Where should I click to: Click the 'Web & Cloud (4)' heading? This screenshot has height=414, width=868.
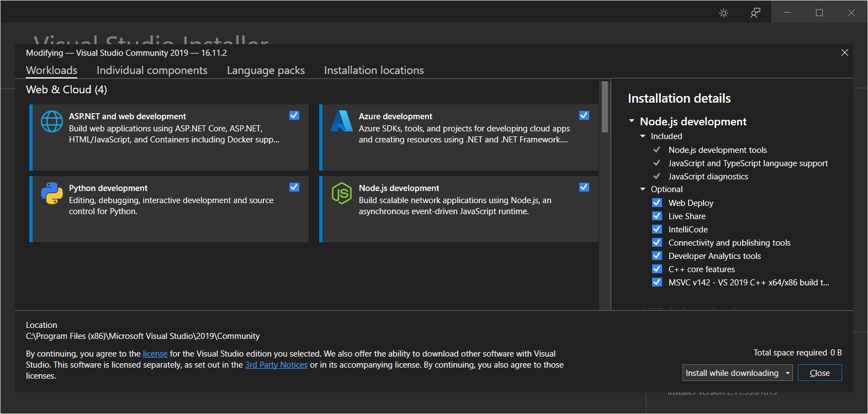(66, 89)
